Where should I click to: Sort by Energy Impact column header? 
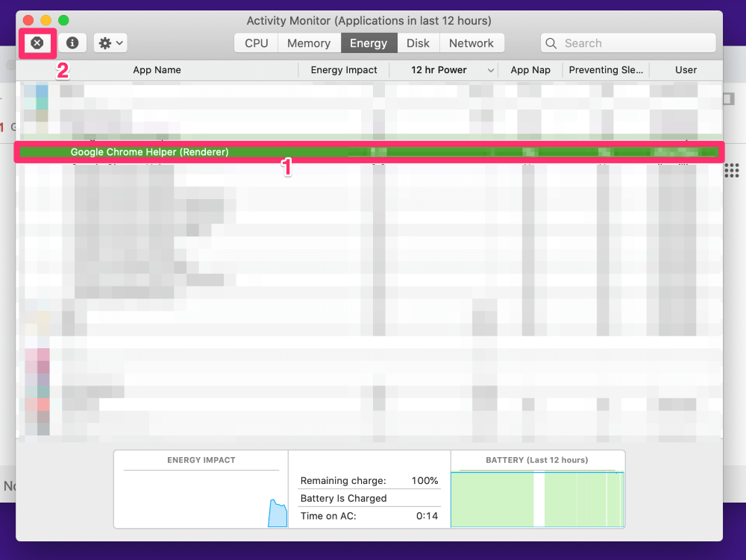pos(344,70)
